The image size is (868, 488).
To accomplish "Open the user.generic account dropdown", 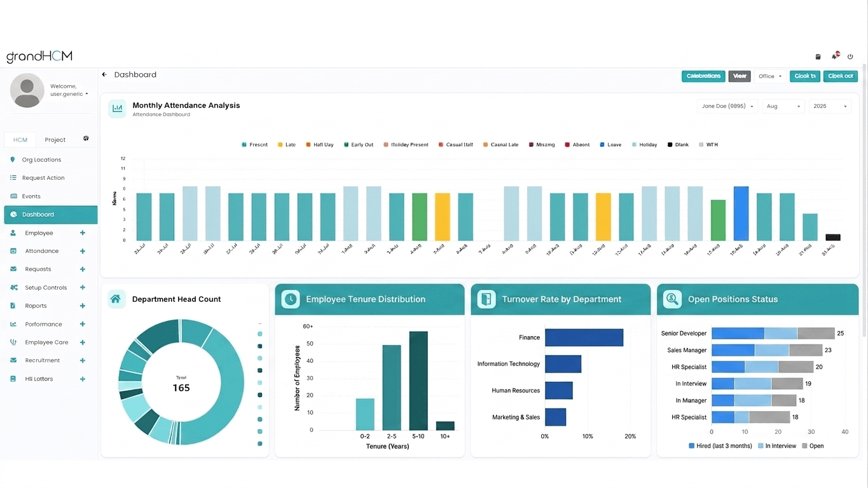I will [69, 94].
